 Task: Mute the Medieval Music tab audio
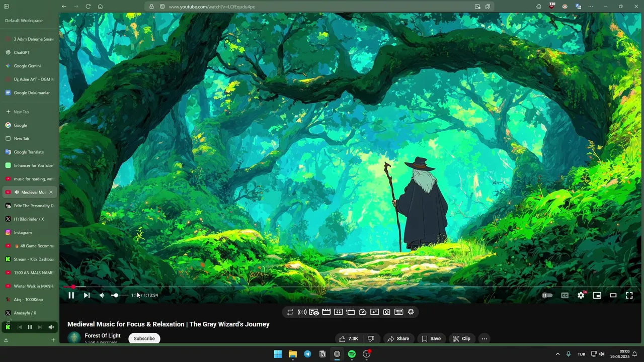[17, 192]
